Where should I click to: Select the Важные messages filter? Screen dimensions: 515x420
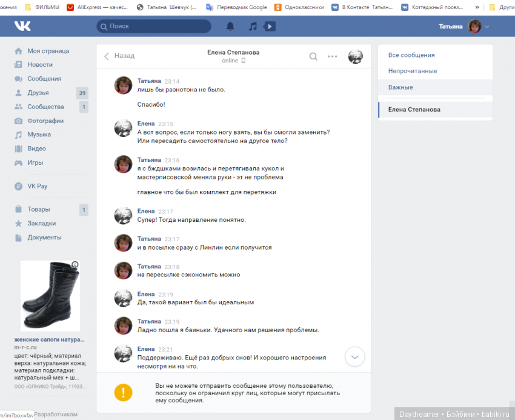point(400,87)
